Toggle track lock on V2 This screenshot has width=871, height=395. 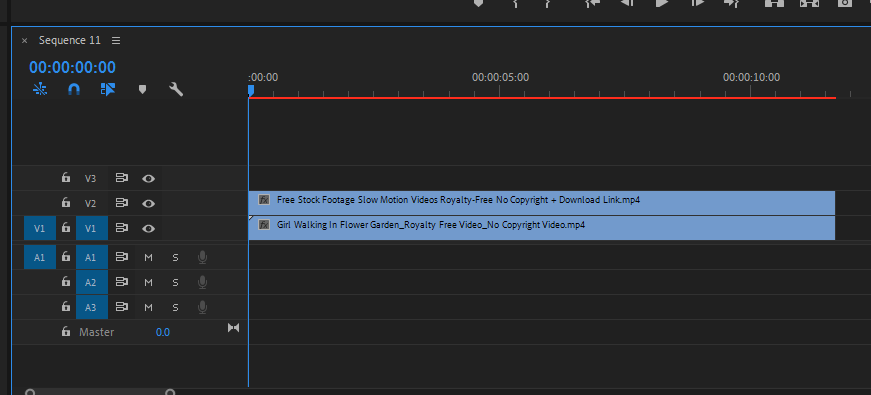[66, 203]
